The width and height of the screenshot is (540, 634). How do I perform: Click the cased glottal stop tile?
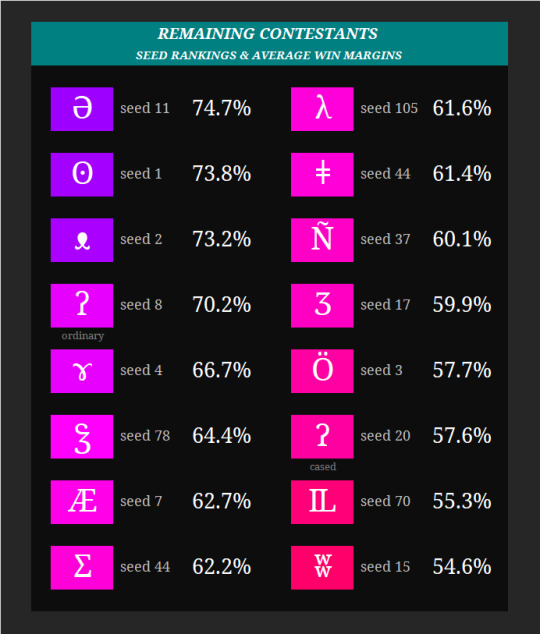pyautogui.click(x=322, y=436)
